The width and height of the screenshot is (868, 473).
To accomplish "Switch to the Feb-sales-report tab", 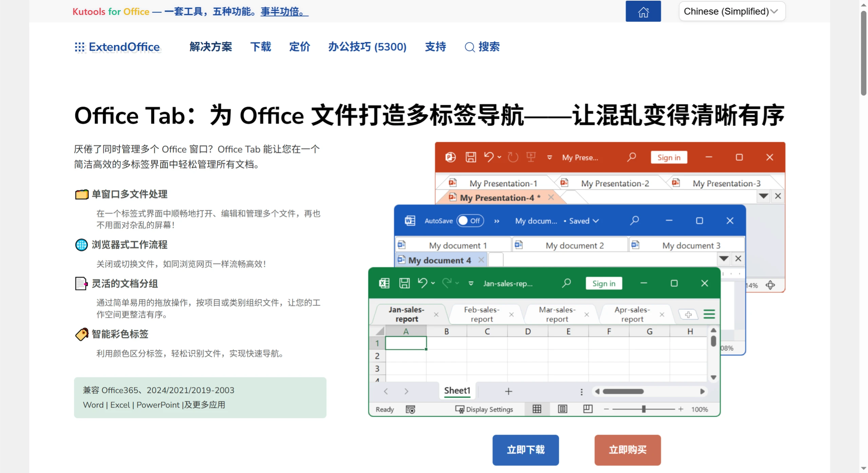I will point(482,314).
